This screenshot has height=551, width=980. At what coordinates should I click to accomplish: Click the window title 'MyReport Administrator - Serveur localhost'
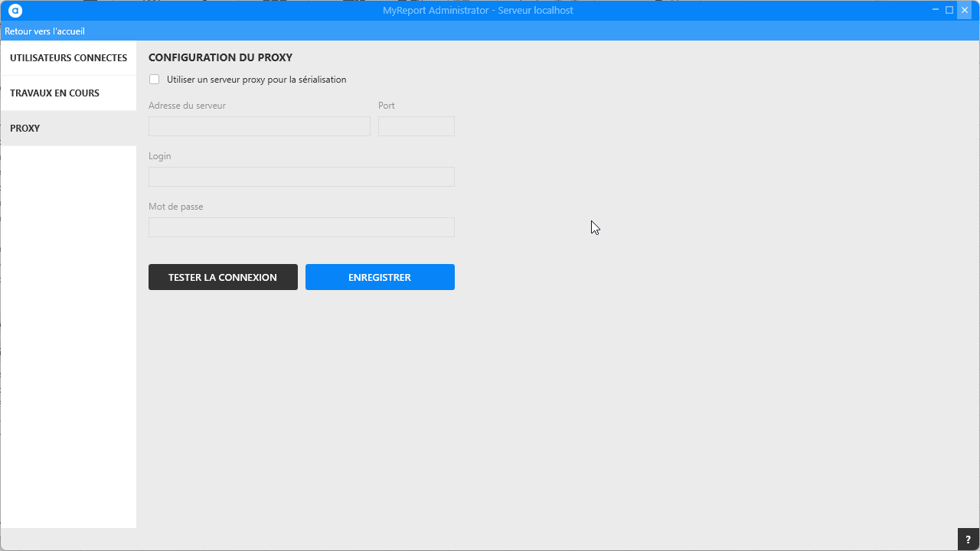click(478, 11)
